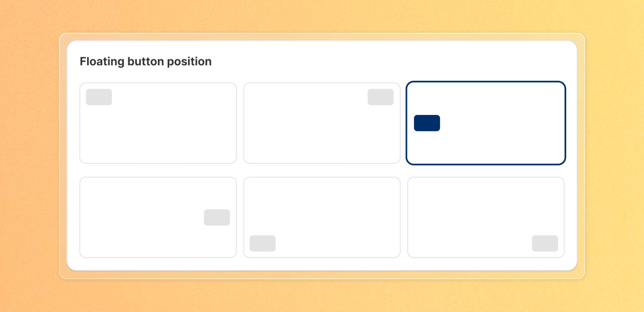Screen dimensions: 644x312
Task: Click the "Floating button position" heading
Action: (146, 62)
